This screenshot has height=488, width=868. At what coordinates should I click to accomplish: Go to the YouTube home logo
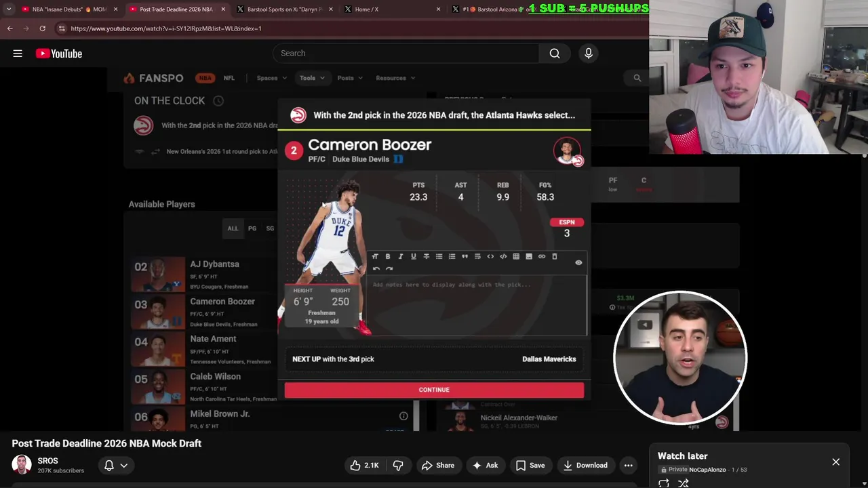pyautogui.click(x=59, y=54)
